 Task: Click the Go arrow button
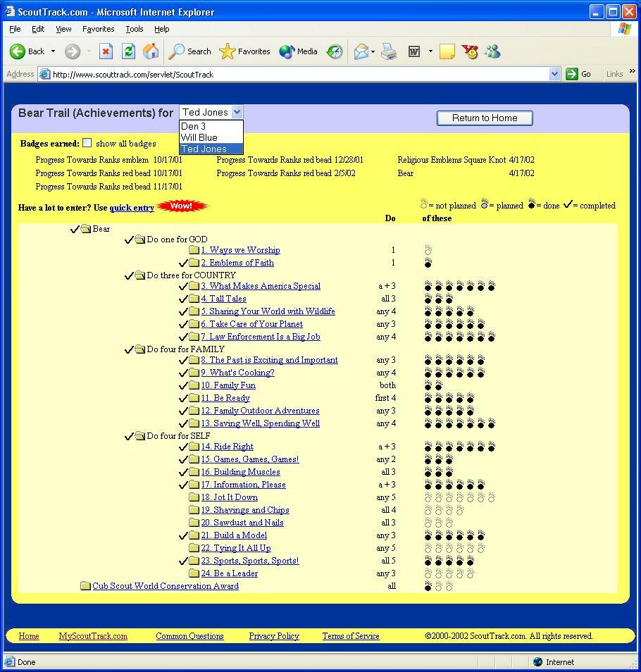(571, 74)
